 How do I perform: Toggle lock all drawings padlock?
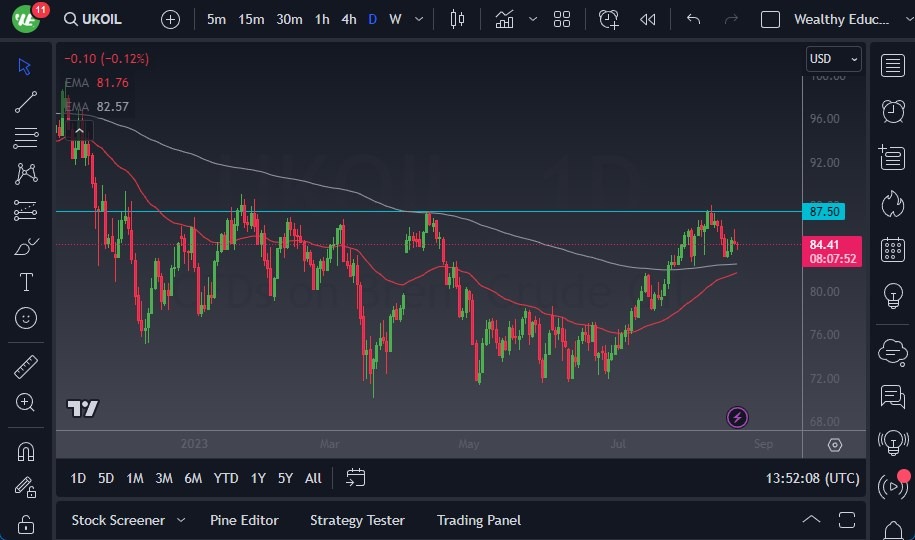tap(26, 524)
